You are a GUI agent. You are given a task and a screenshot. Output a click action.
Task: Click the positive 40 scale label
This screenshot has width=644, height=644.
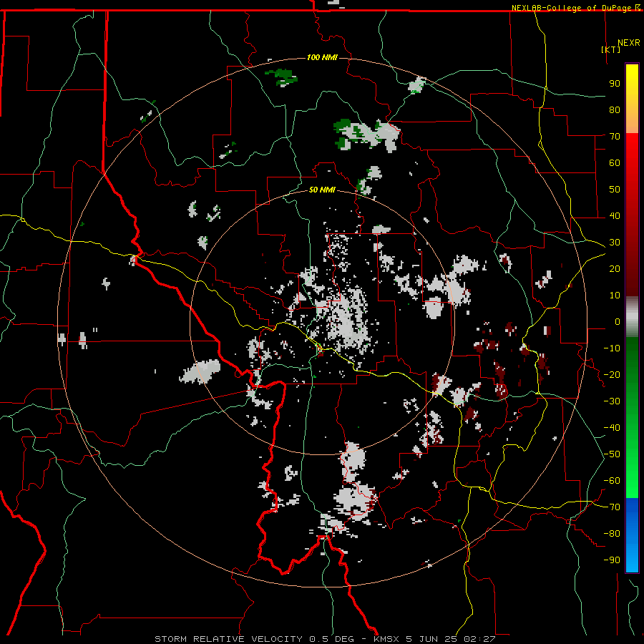click(615, 215)
